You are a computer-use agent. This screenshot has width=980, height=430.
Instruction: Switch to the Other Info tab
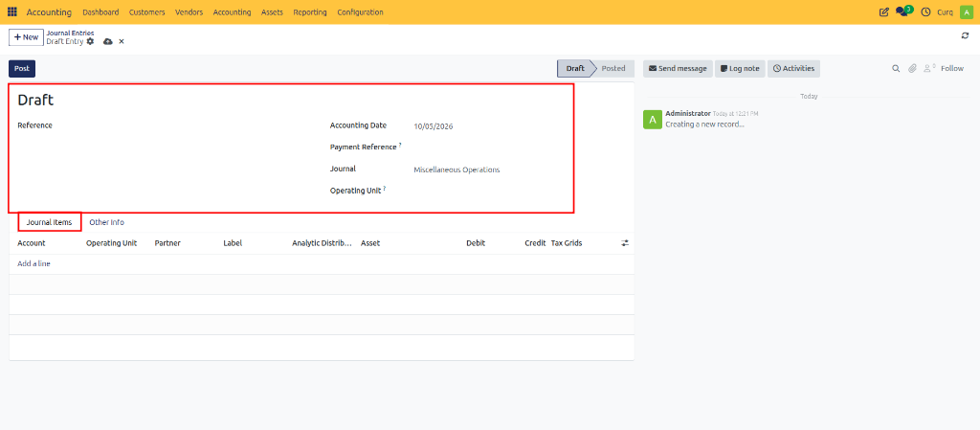pyautogui.click(x=107, y=222)
